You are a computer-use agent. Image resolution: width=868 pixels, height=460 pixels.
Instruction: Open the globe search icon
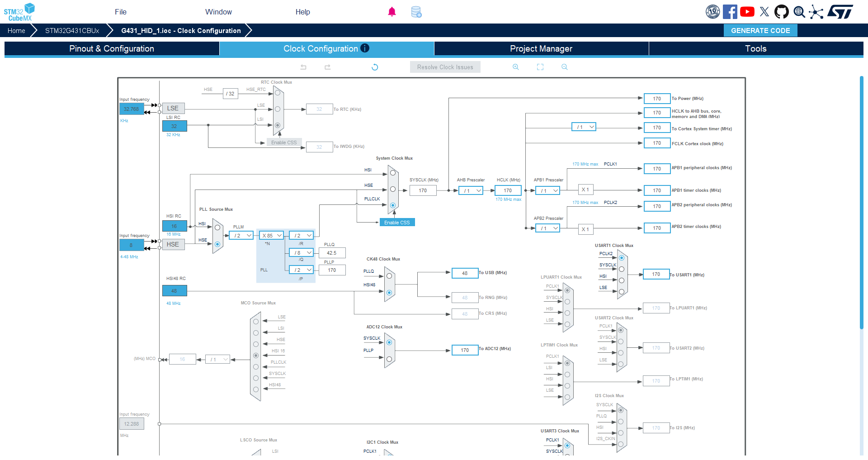[799, 12]
